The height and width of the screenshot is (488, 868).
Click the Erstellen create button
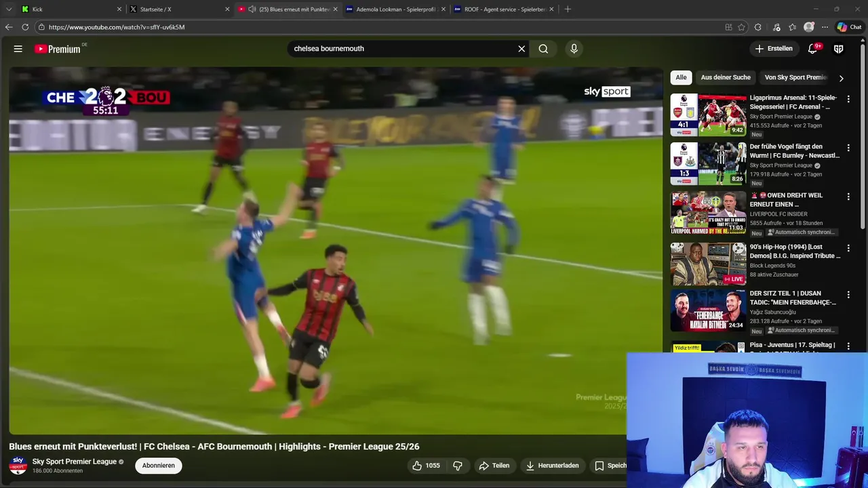point(774,49)
